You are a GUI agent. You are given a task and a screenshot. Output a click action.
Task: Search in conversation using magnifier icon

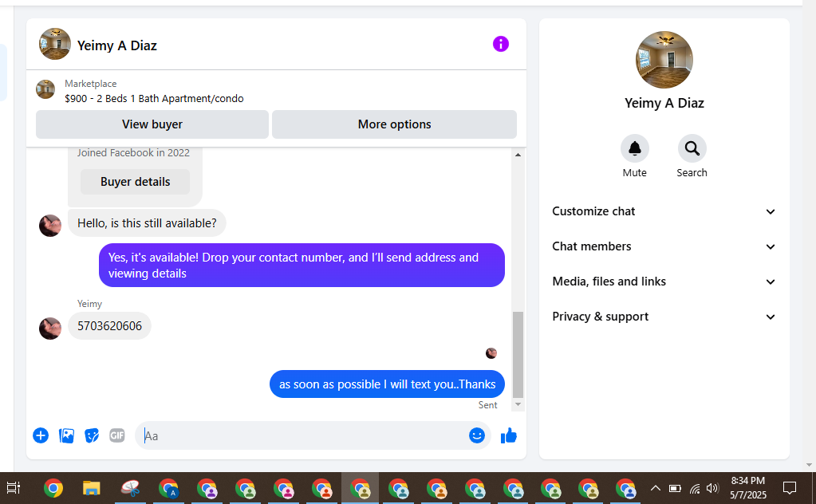(x=692, y=149)
